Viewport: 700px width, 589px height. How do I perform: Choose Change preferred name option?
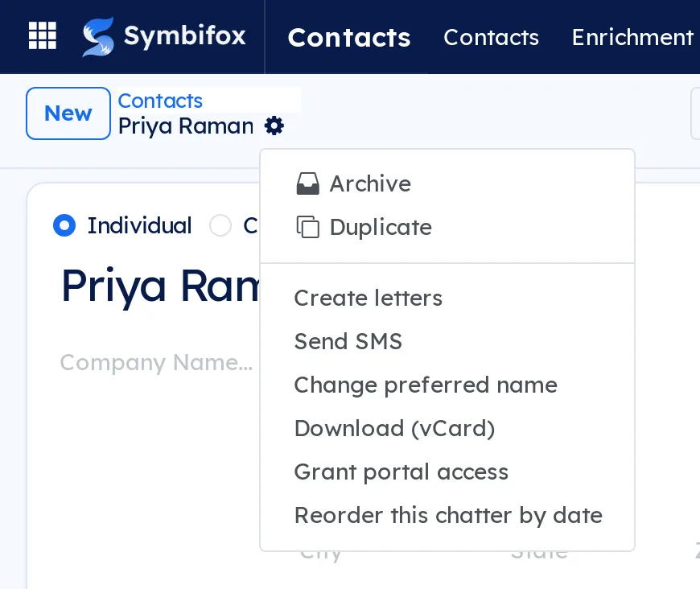coord(447,385)
